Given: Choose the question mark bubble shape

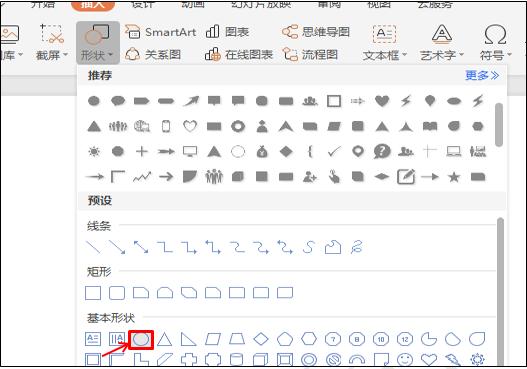Looking at the screenshot, I should pyautogui.click(x=382, y=152).
